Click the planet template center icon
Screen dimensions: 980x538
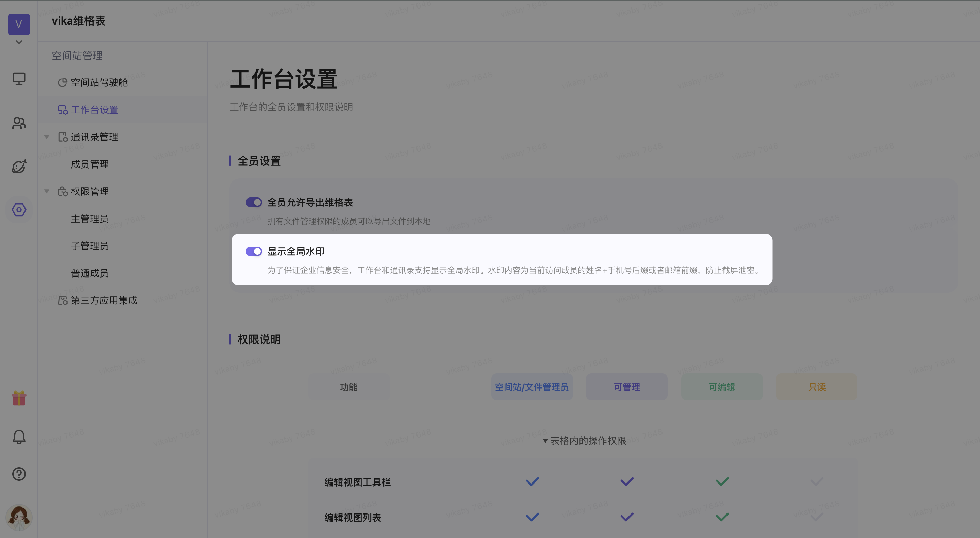tap(19, 167)
